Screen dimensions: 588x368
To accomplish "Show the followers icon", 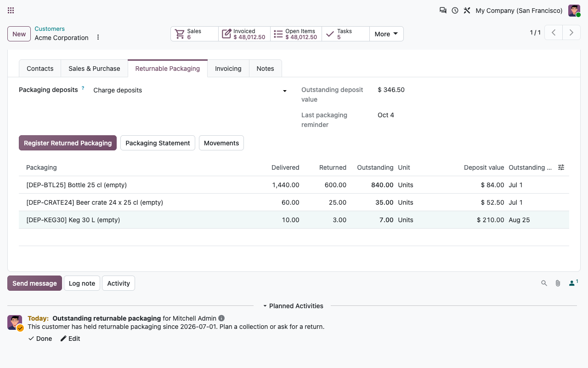I will [573, 283].
